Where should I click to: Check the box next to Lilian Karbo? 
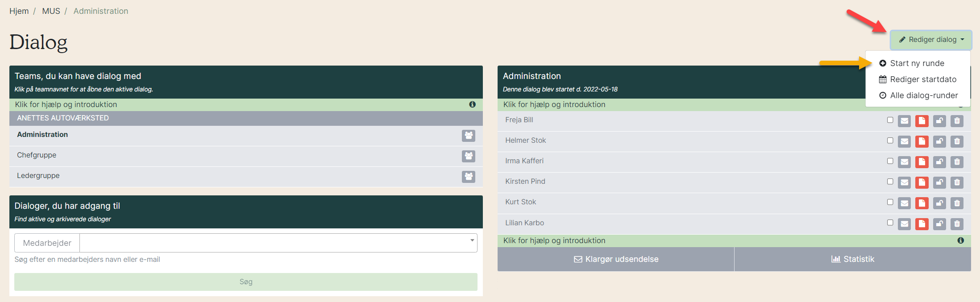890,223
